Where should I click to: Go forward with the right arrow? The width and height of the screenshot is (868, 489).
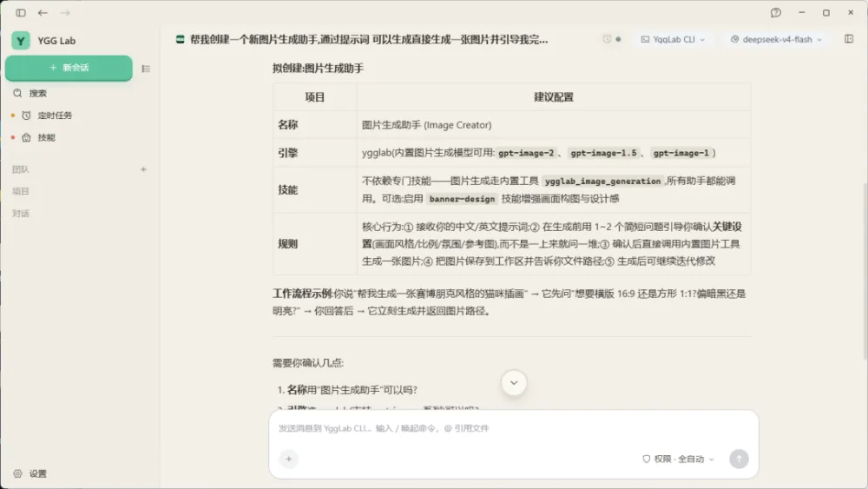click(x=65, y=13)
